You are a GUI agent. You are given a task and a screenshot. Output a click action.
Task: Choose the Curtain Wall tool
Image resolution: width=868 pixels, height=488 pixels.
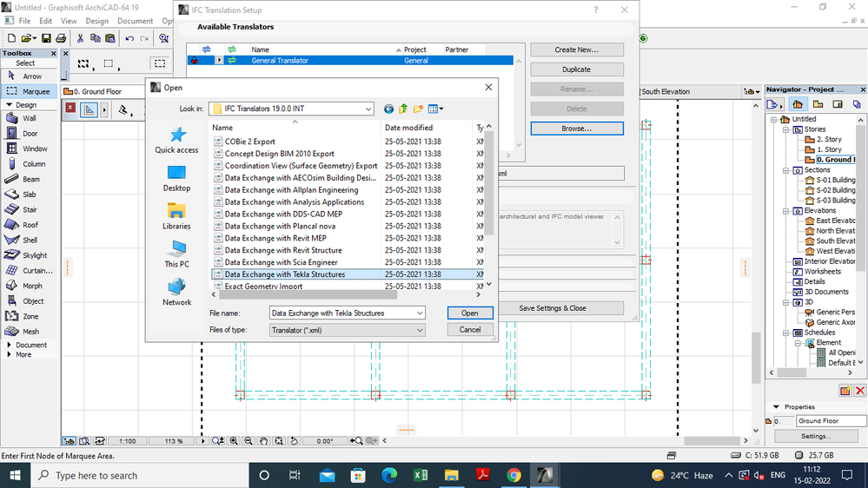(30, 271)
